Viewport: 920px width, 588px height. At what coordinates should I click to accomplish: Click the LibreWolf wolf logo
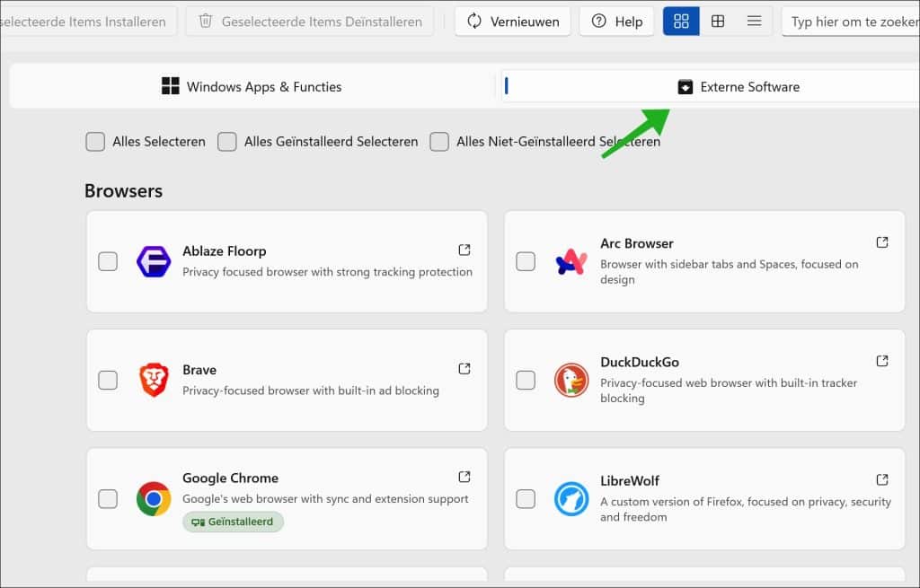click(x=571, y=499)
